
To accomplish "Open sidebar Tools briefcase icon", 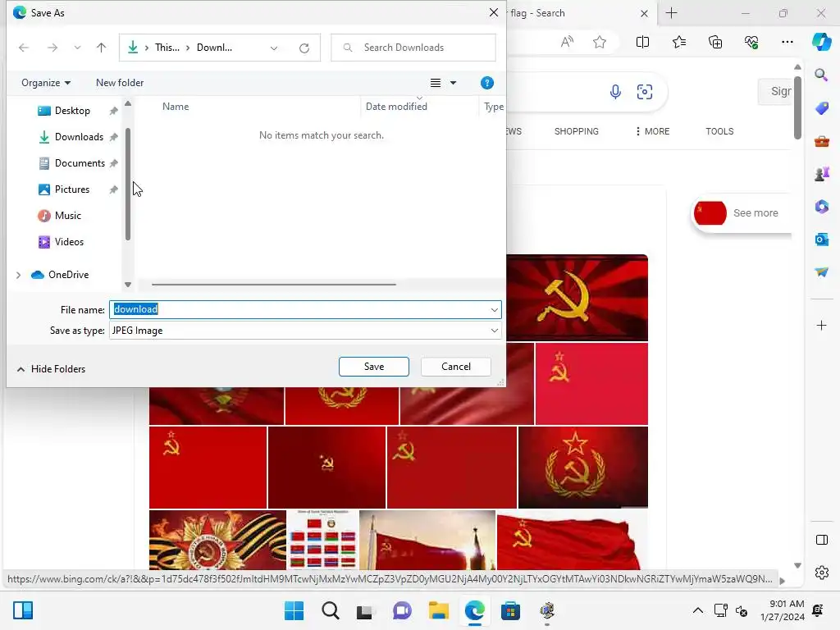I will coord(821,141).
